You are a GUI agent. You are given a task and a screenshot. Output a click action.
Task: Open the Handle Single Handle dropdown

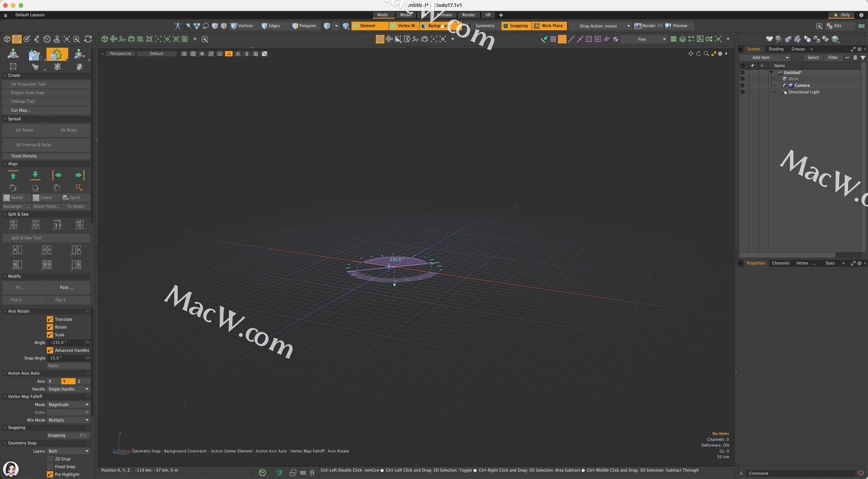pyautogui.click(x=68, y=389)
